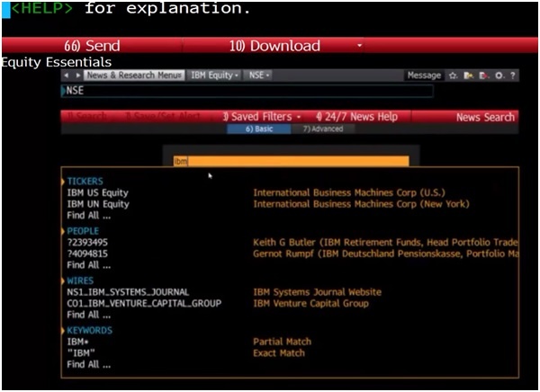The image size is (540, 392).
Task: Open the IBM Equity dropdown
Action: [214, 75]
